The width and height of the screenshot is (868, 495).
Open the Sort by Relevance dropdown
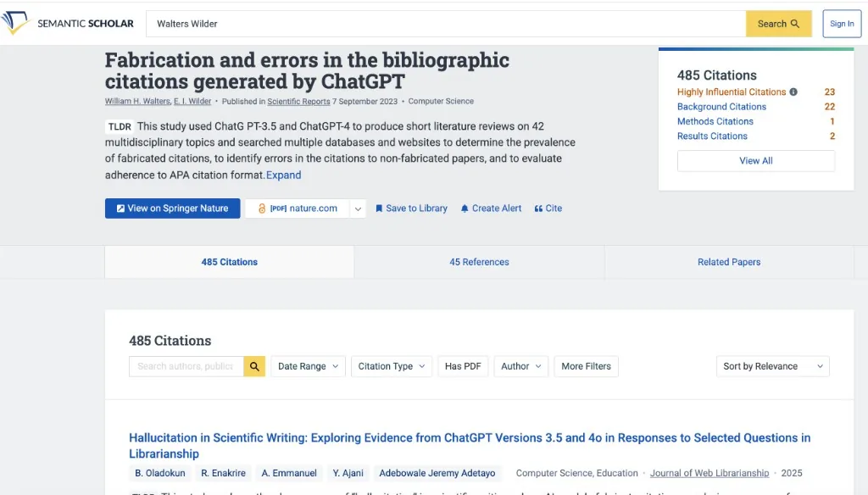(772, 366)
